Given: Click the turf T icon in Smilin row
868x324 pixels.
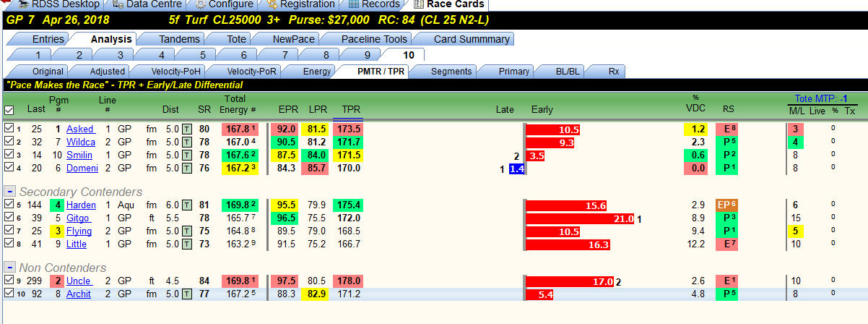Looking at the screenshot, I should 187,155.
